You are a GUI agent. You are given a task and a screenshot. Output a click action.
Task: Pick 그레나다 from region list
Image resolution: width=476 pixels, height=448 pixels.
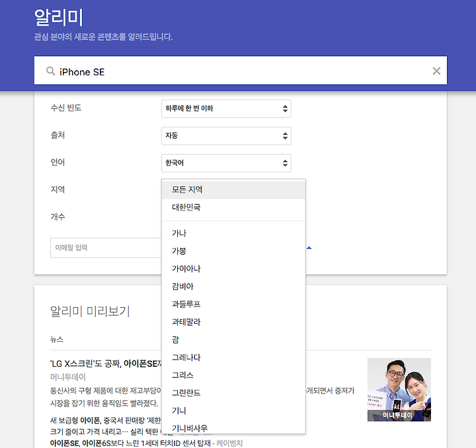233,357
